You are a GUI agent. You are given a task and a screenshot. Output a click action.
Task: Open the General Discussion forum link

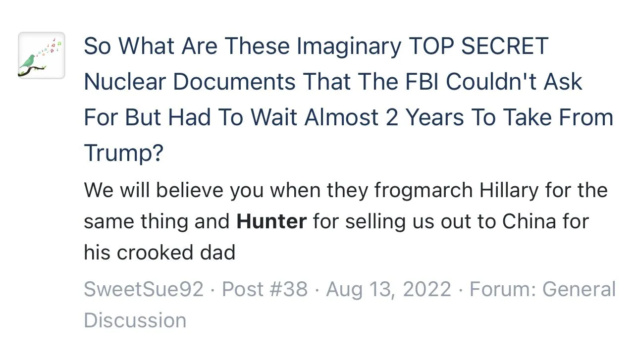coord(579,289)
